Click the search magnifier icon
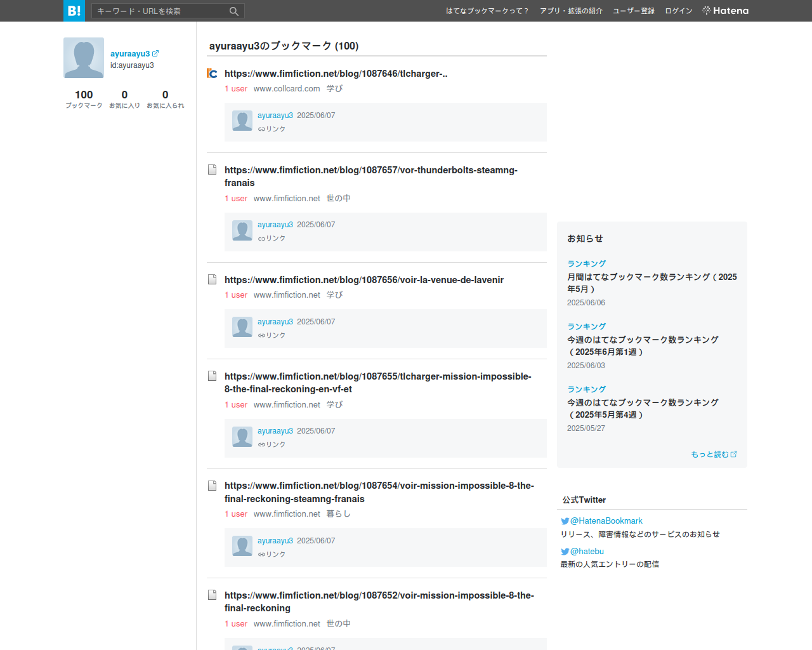Viewport: 812px width, 650px height. click(233, 11)
